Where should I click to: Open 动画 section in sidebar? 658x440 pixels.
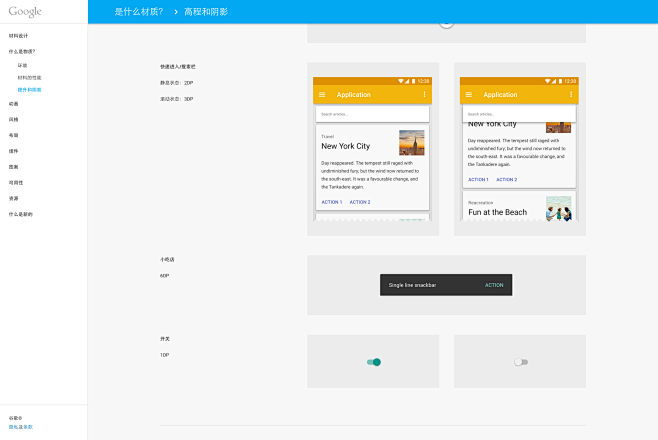click(x=14, y=103)
